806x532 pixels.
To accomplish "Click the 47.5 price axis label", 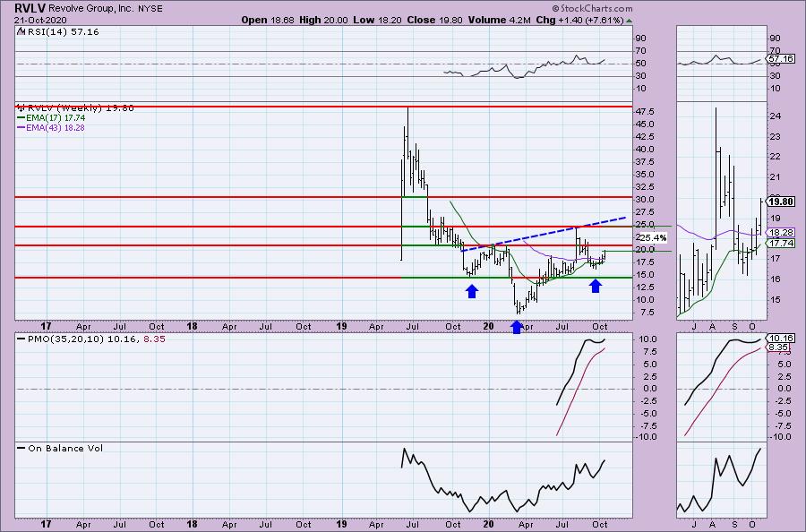I will pos(645,112).
